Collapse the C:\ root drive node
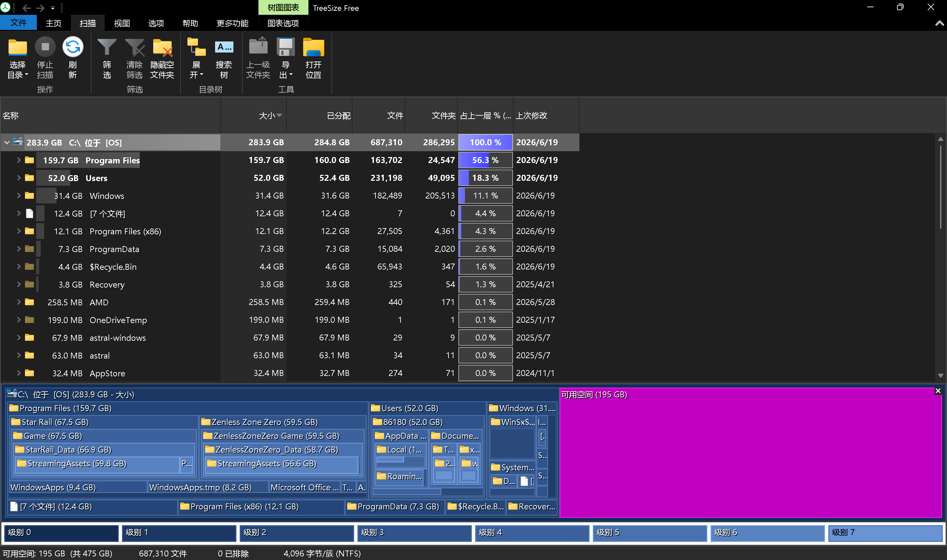Image resolution: width=947 pixels, height=560 pixels. click(7, 143)
